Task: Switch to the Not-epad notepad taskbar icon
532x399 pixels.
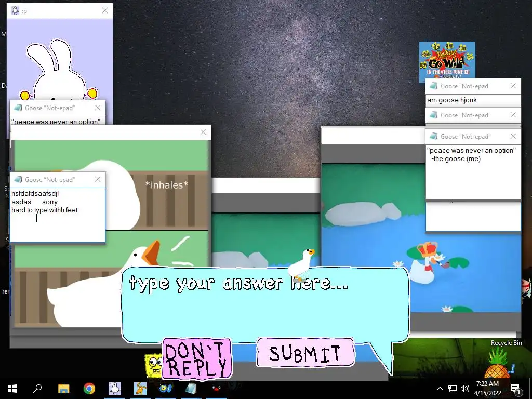Action: pos(191,388)
